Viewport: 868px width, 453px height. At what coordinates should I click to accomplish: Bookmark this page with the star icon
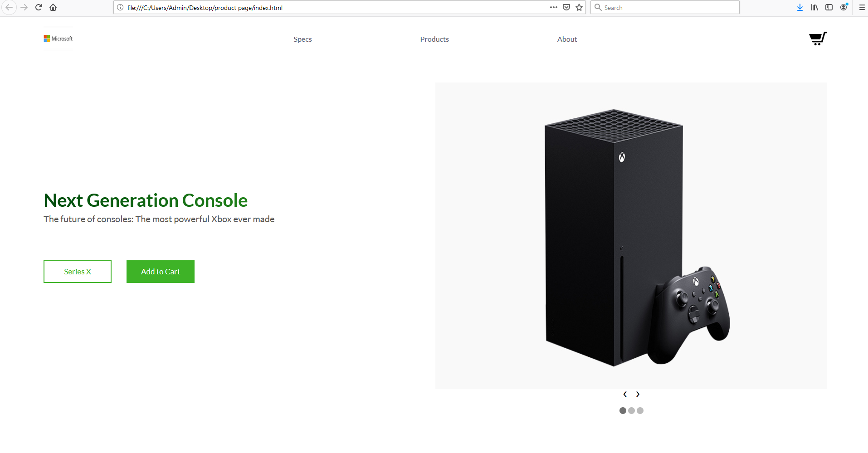[579, 7]
